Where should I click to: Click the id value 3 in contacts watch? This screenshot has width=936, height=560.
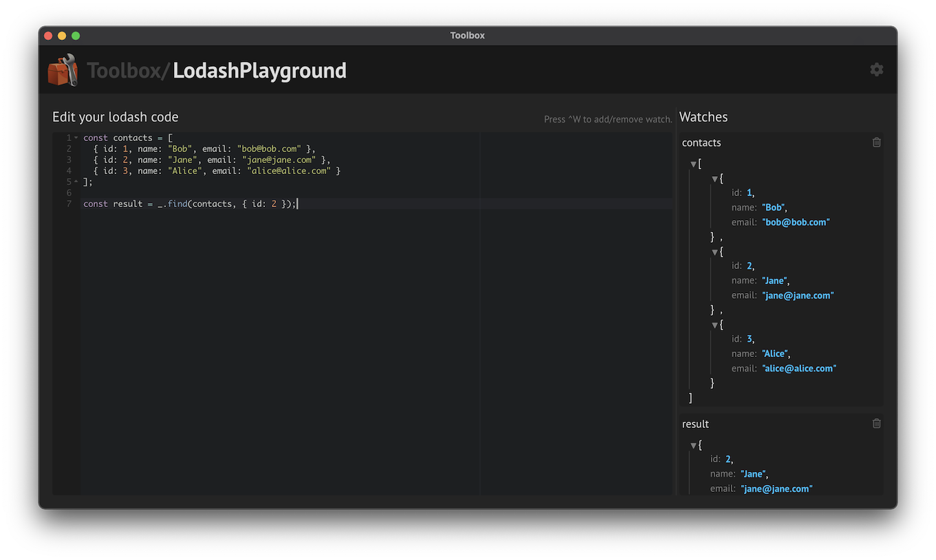click(750, 338)
